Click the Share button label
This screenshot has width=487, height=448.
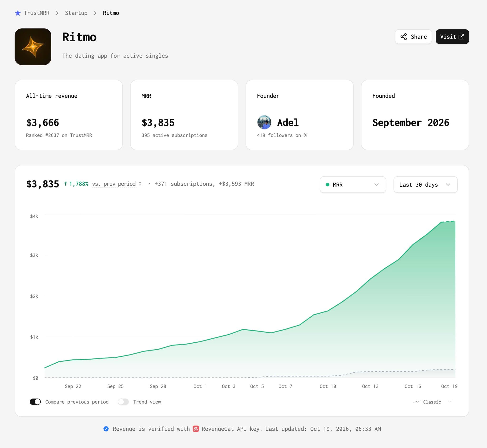(x=419, y=37)
